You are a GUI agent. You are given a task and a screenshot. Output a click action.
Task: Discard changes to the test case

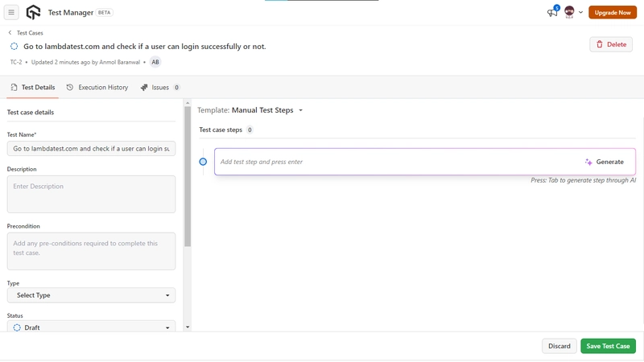(x=559, y=346)
